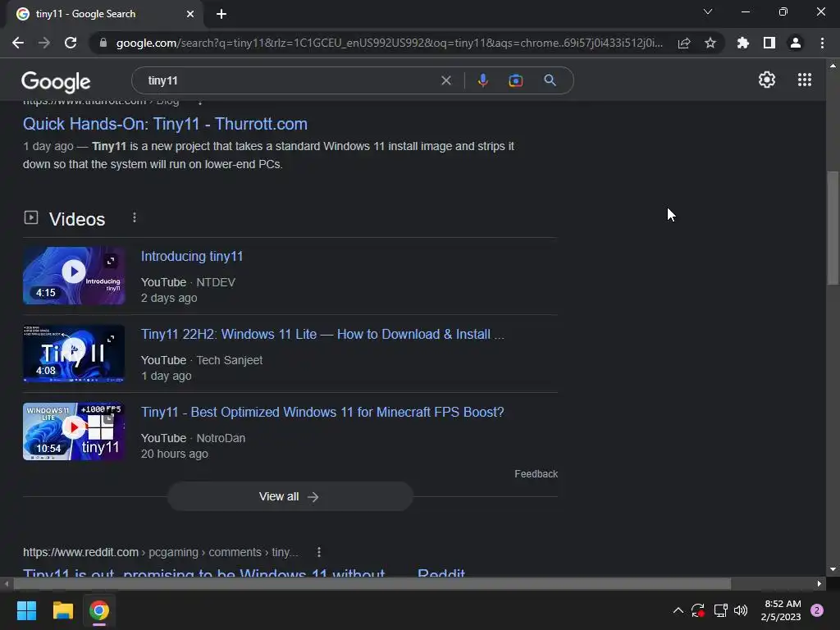Click the browser forward arrow
This screenshot has height=630, width=840.
point(44,43)
